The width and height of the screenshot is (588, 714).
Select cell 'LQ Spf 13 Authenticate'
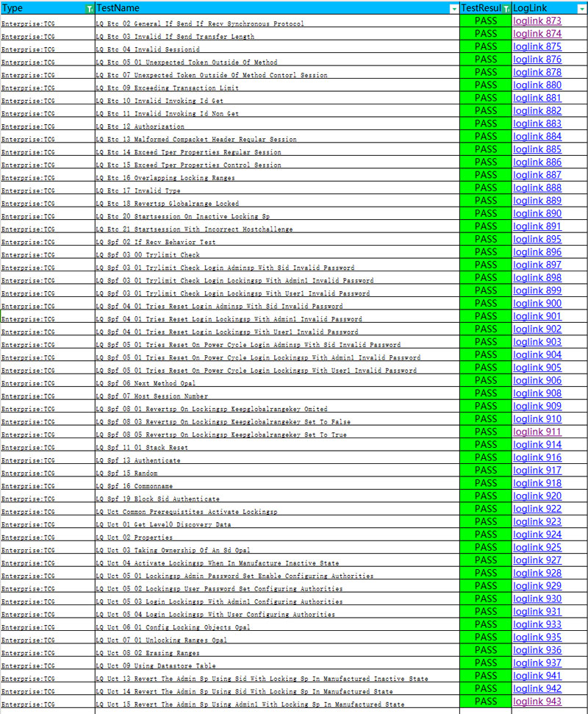(277, 457)
